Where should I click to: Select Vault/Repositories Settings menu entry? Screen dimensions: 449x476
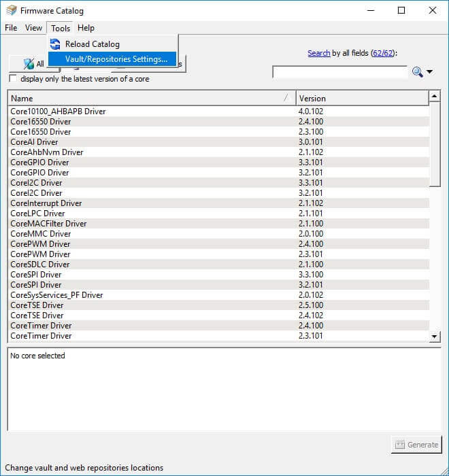tap(116, 59)
